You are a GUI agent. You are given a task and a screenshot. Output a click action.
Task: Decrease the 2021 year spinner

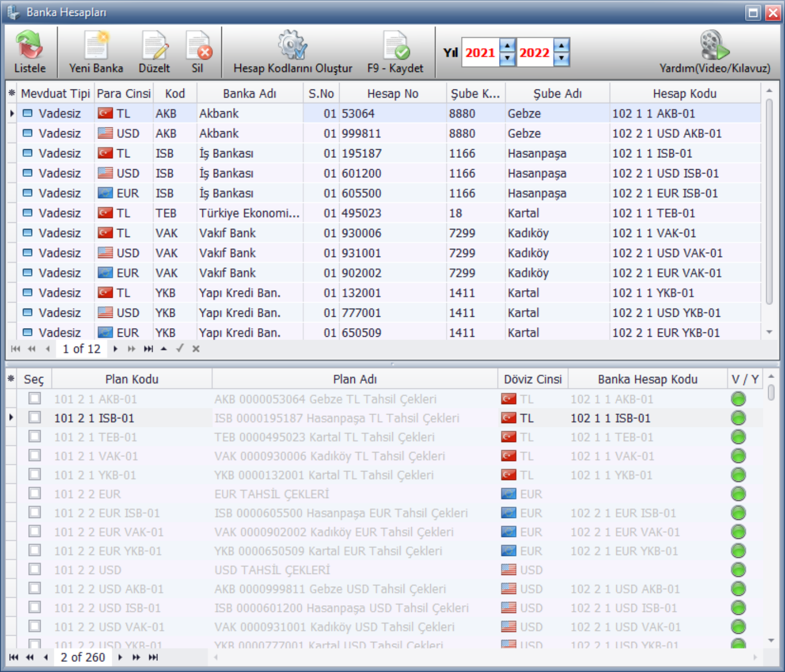(507, 59)
